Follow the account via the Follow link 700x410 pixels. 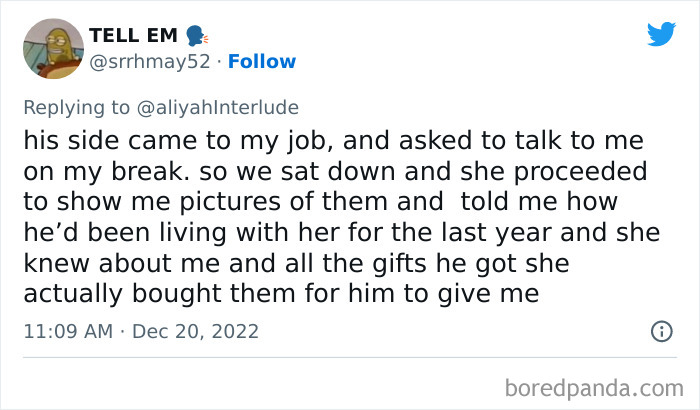261,61
